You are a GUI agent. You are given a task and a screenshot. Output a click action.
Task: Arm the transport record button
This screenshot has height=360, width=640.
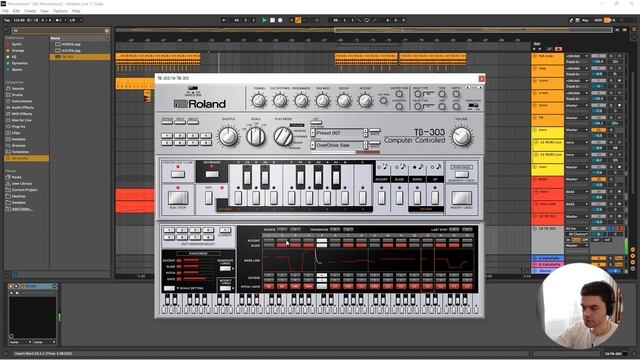(280, 20)
